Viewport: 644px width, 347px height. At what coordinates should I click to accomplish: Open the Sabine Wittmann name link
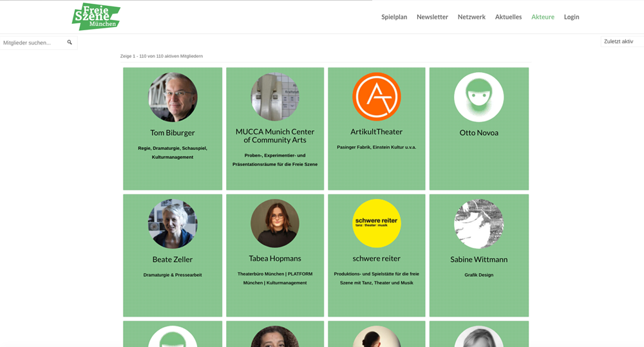(479, 259)
